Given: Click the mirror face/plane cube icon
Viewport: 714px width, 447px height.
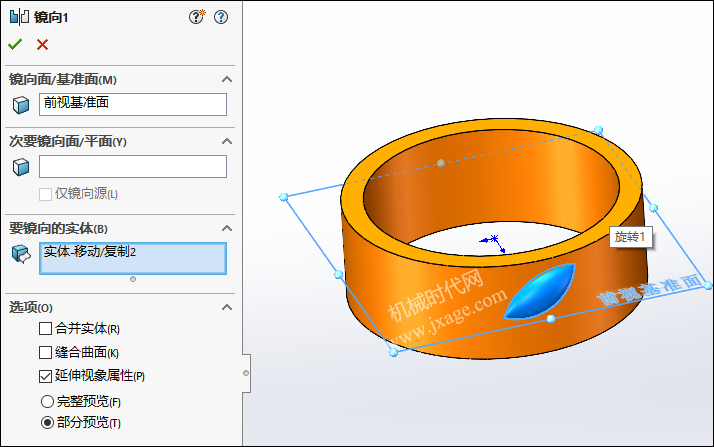Looking at the screenshot, I should (21, 105).
